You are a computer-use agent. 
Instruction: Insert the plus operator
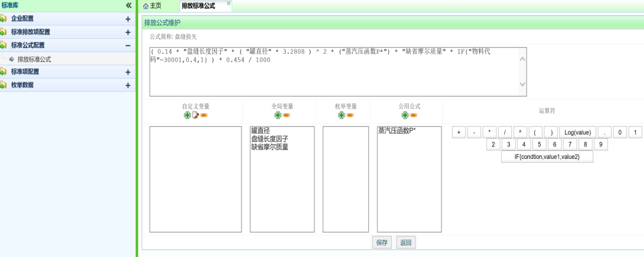[458, 132]
